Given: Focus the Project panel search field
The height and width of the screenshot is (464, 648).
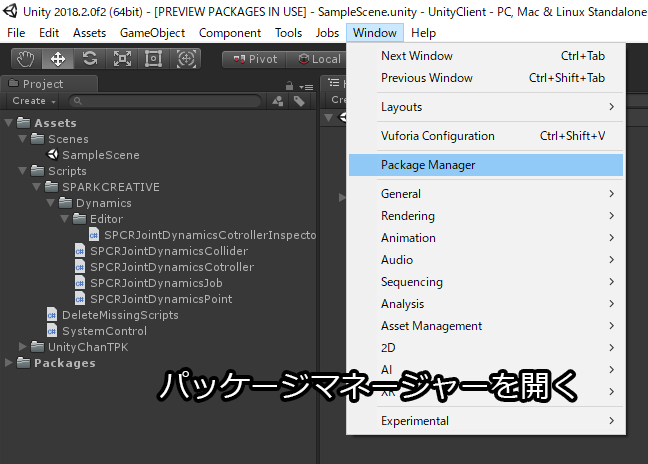Looking at the screenshot, I should (x=165, y=101).
